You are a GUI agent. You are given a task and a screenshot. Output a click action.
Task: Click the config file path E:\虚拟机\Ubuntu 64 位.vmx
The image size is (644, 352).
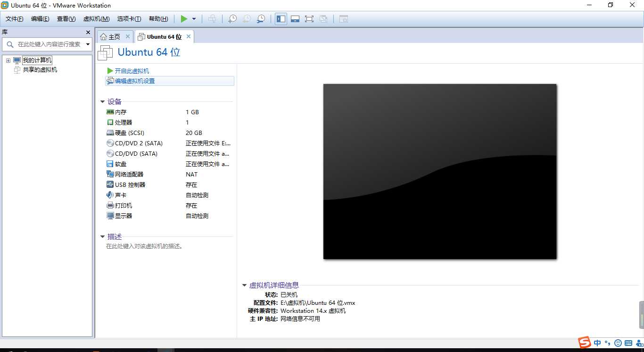tap(318, 303)
